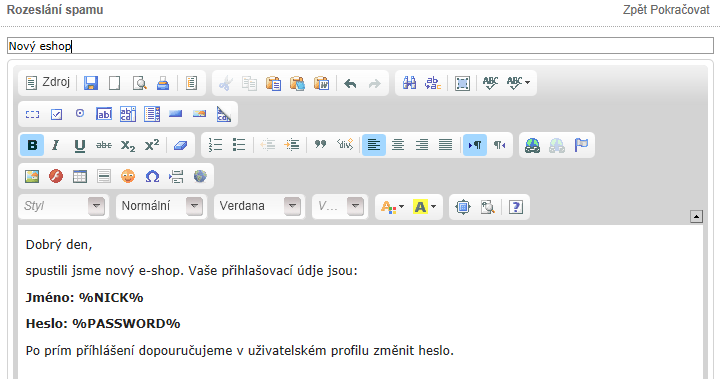
Task: Toggle Subscript formatting
Action: tap(128, 145)
